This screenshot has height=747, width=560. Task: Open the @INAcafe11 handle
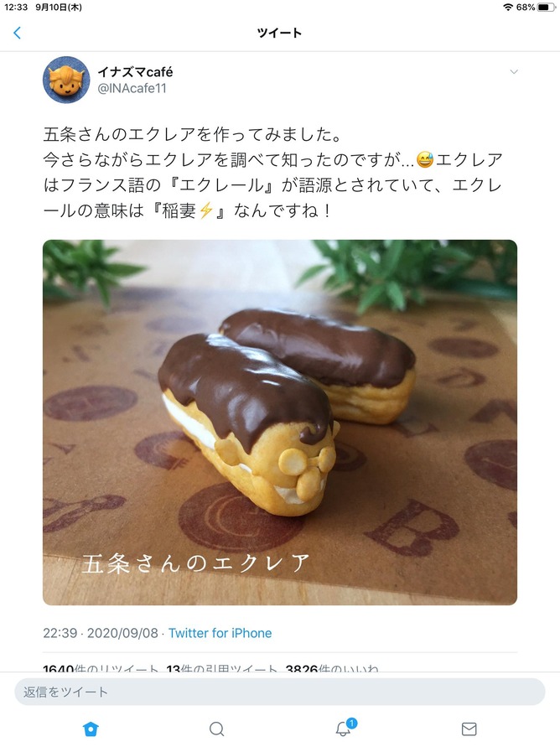click(132, 88)
